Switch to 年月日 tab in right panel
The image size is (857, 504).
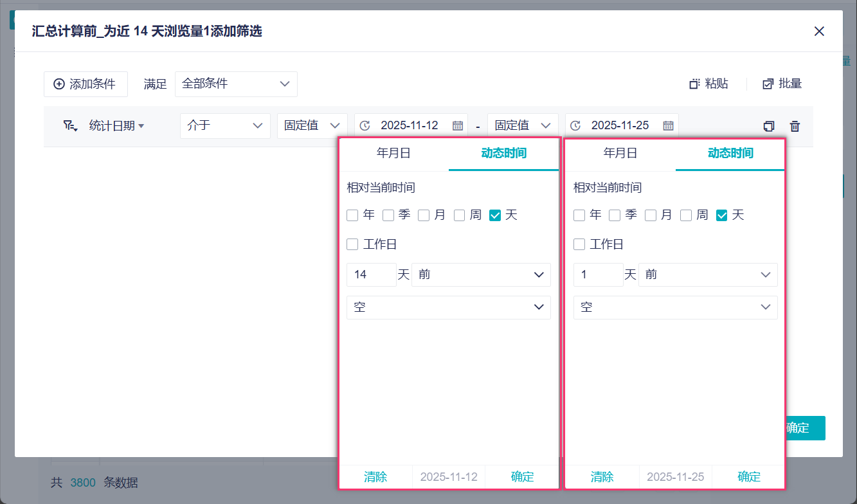point(620,153)
